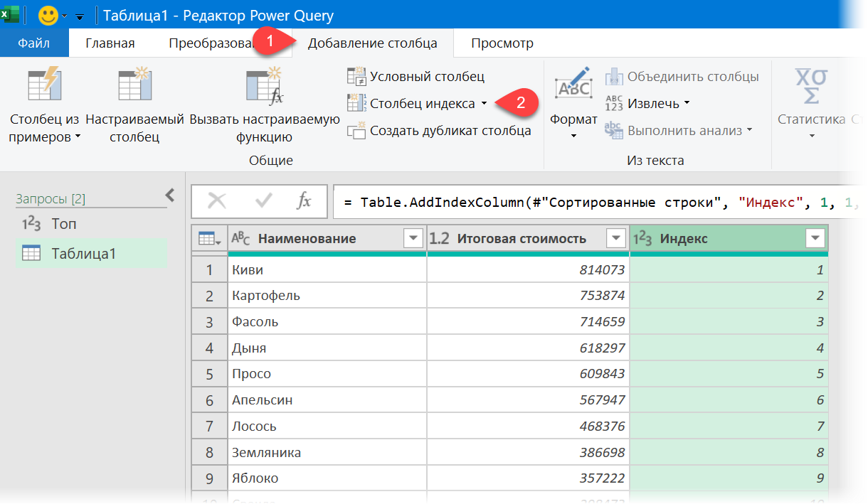The height and width of the screenshot is (504, 868).
Task: Click the Статистика sigma icon
Action: point(810,86)
